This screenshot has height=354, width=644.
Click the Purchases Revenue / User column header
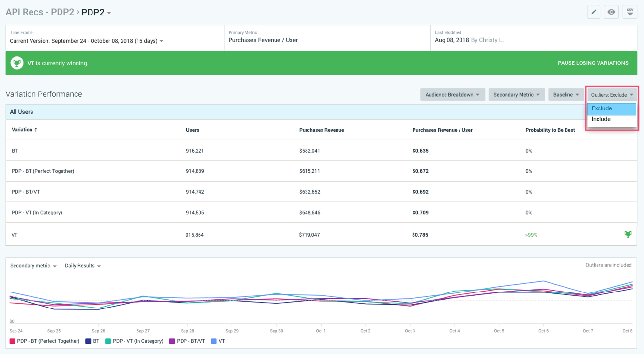(x=442, y=130)
